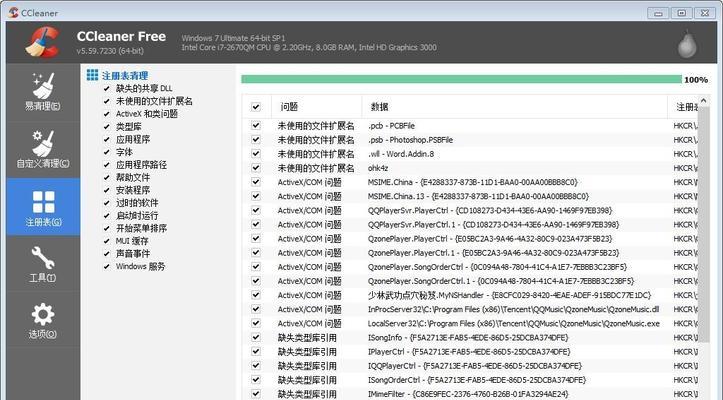Toggle the 类型库 option

(x=107, y=126)
